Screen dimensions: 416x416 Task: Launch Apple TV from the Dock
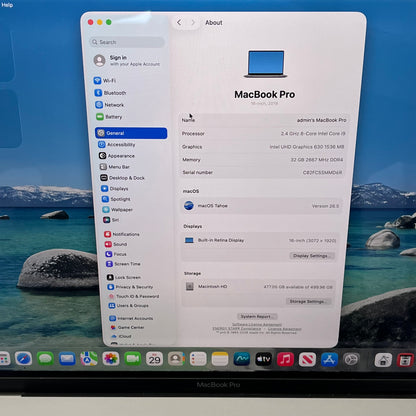click(264, 359)
